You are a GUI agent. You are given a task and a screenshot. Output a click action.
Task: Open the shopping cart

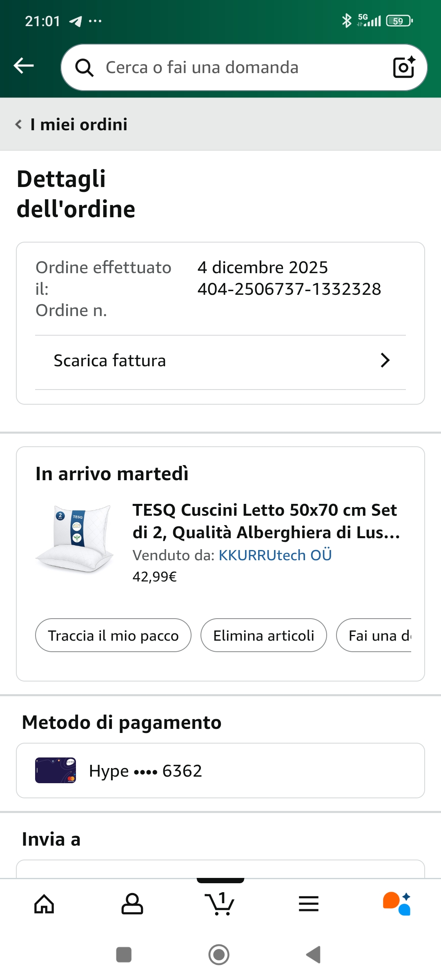click(x=220, y=904)
